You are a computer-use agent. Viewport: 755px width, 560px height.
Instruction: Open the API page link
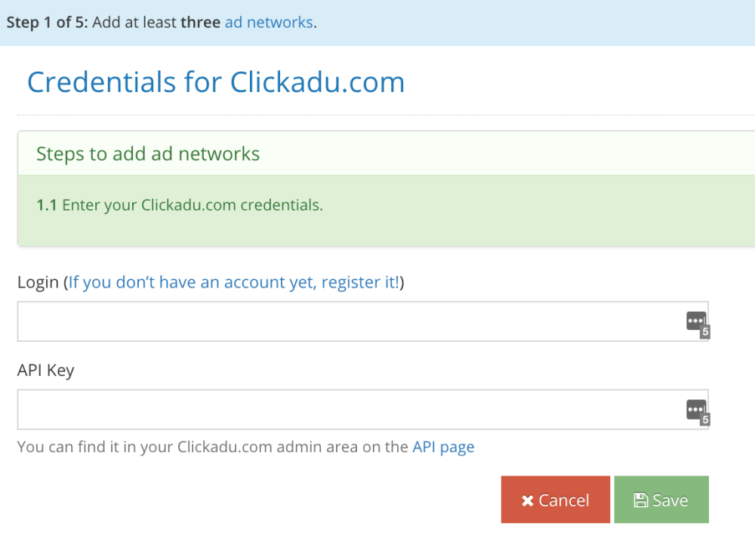(443, 447)
